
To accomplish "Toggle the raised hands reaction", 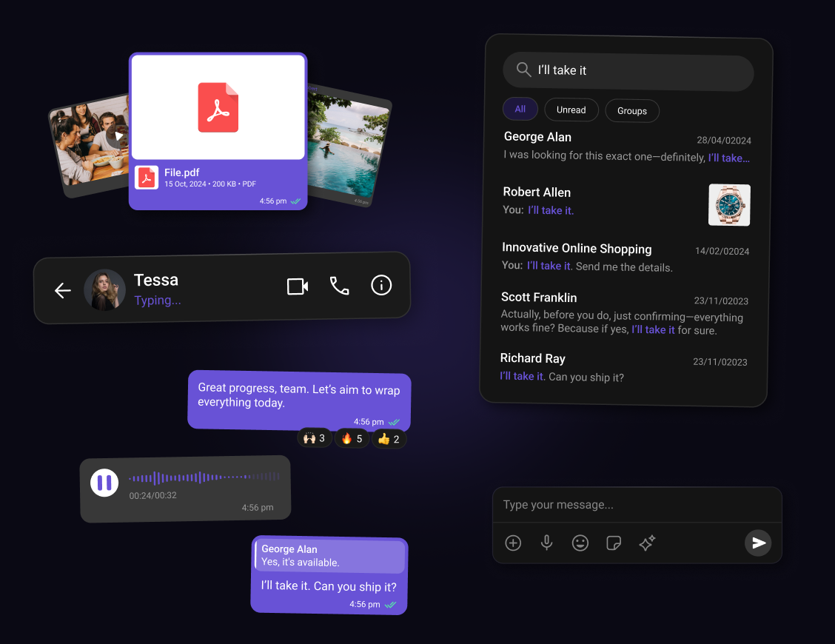I will tap(315, 438).
